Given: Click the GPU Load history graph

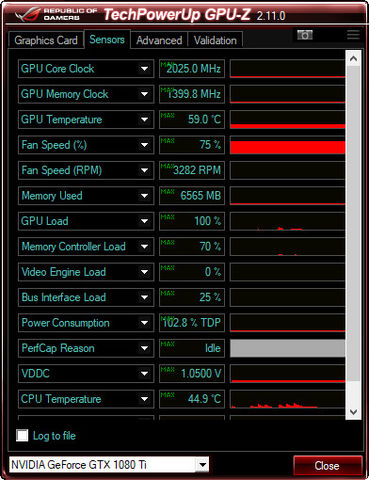Looking at the screenshot, I should pyautogui.click(x=288, y=221).
